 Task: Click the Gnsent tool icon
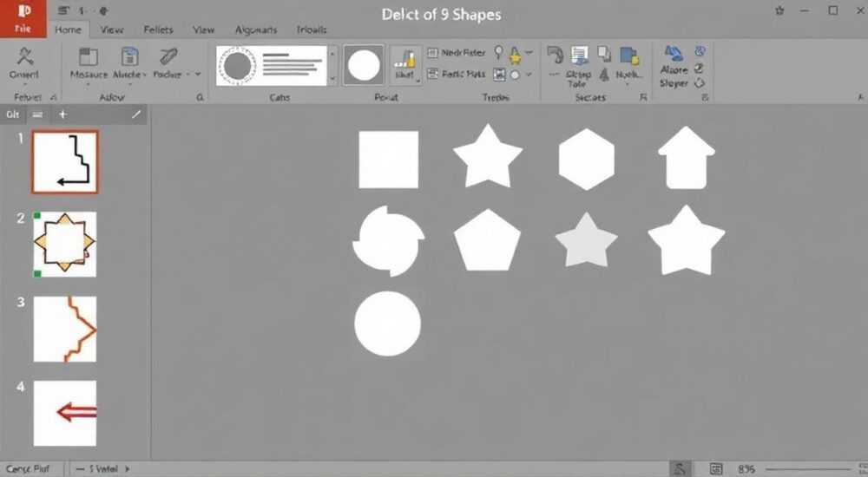pyautogui.click(x=24, y=57)
